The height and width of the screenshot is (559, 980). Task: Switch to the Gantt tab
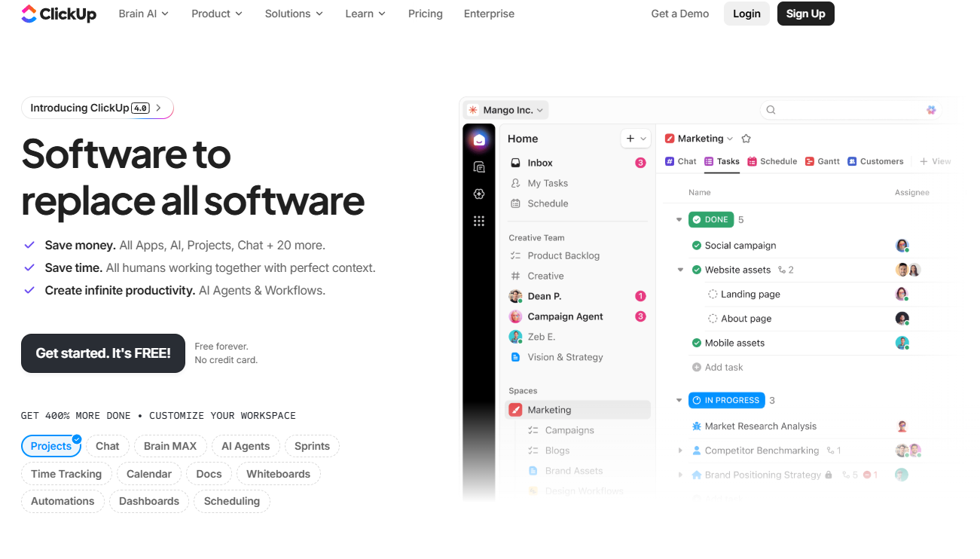point(823,161)
